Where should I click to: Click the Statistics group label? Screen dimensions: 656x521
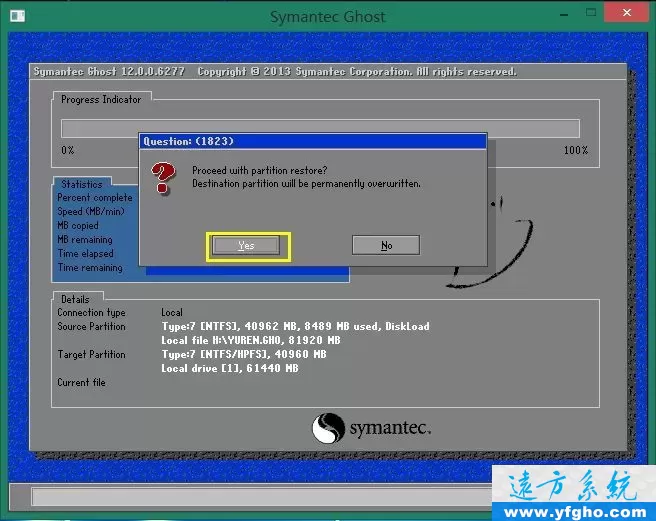[x=82, y=184]
